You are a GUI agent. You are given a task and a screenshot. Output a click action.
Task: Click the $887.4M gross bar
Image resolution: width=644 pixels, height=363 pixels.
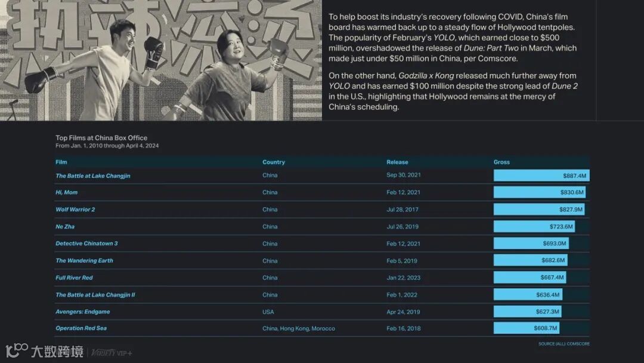[541, 176]
